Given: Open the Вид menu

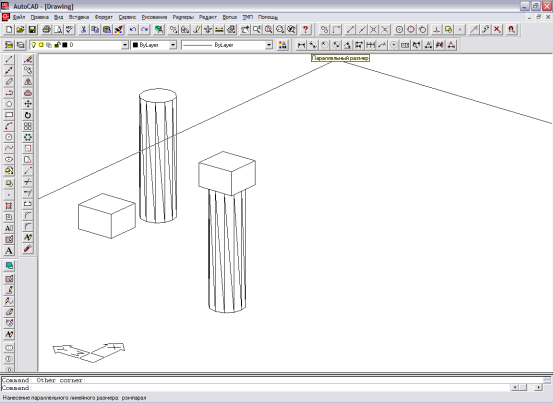Looking at the screenshot, I should [59, 17].
